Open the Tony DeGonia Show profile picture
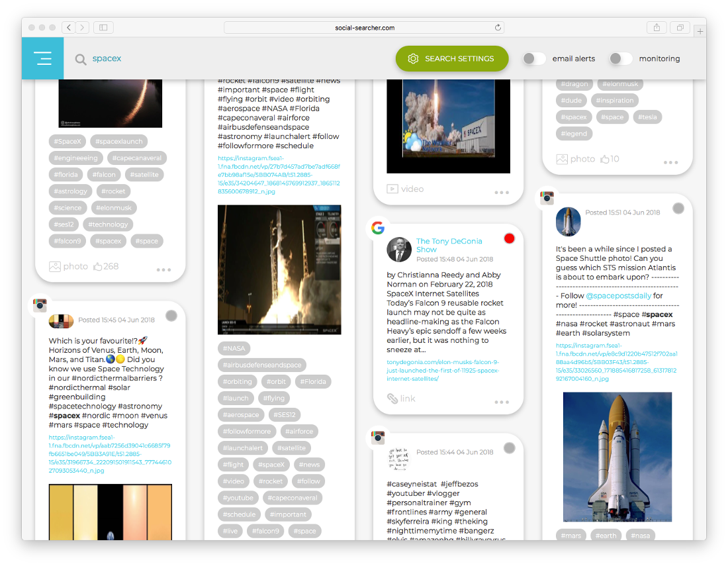Viewport: 728px width, 566px height. tap(399, 250)
